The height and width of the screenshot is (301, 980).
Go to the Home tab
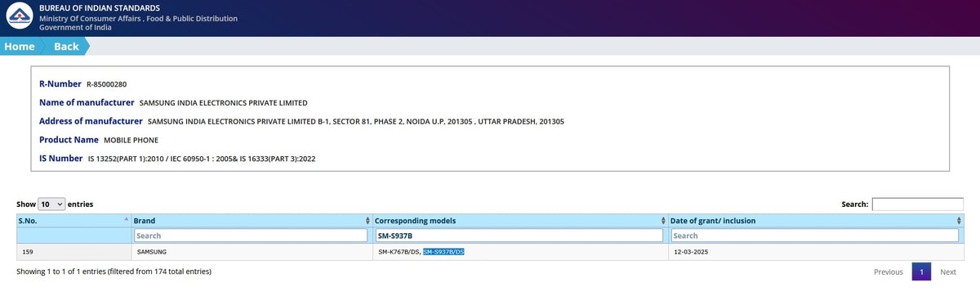(x=20, y=47)
